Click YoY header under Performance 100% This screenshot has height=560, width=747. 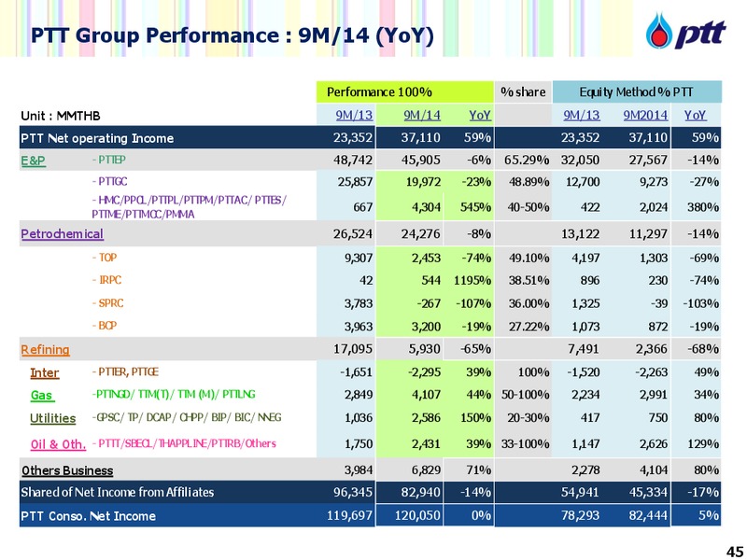pyautogui.click(x=480, y=115)
